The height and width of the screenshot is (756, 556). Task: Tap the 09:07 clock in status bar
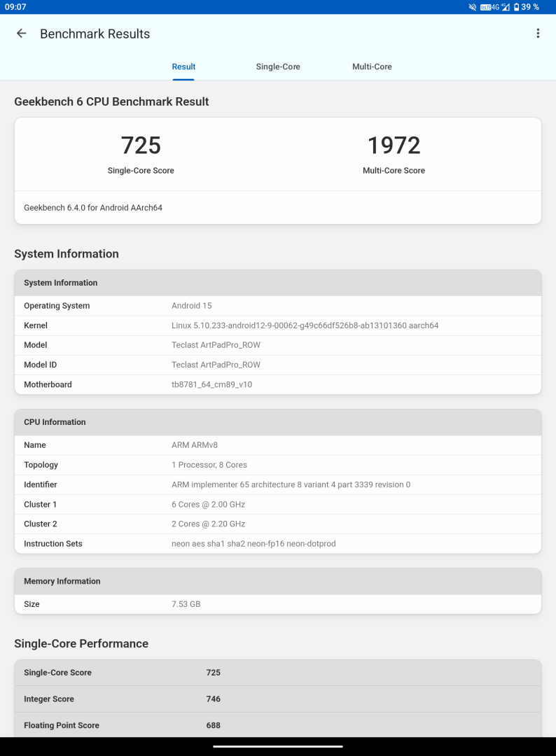tap(15, 7)
